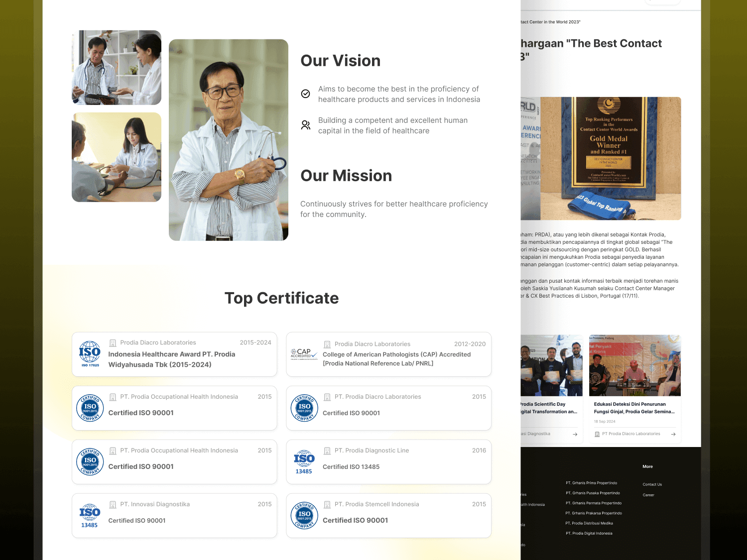Click building icon on PT Prodia Diacro Laboratories news card
This screenshot has height=560, width=747.
pos(597,434)
